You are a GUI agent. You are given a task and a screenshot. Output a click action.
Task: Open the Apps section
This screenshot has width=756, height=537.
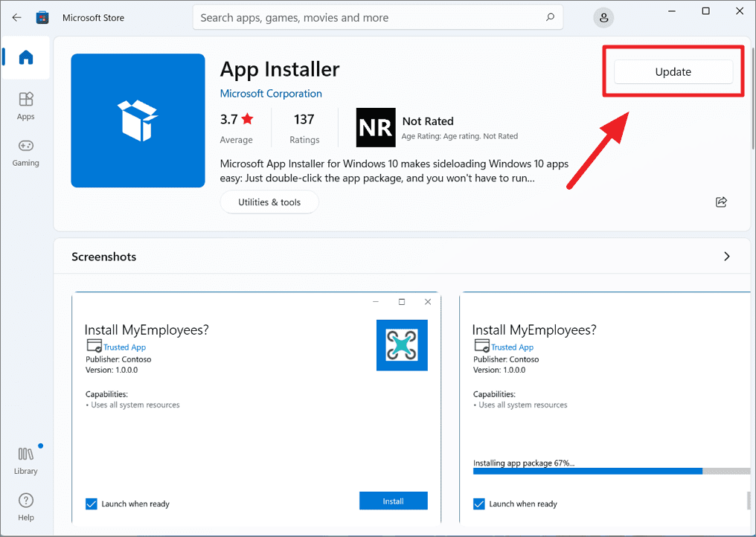coord(25,106)
